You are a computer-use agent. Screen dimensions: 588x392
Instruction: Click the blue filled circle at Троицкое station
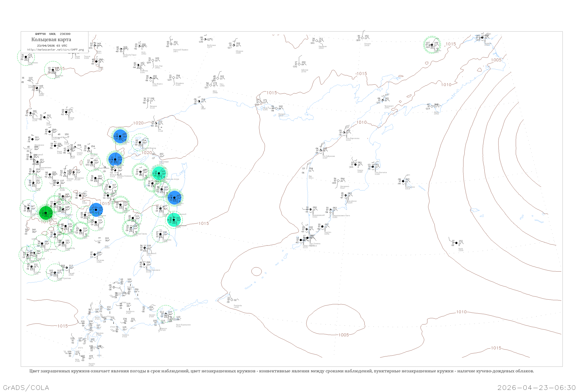pyautogui.click(x=96, y=210)
